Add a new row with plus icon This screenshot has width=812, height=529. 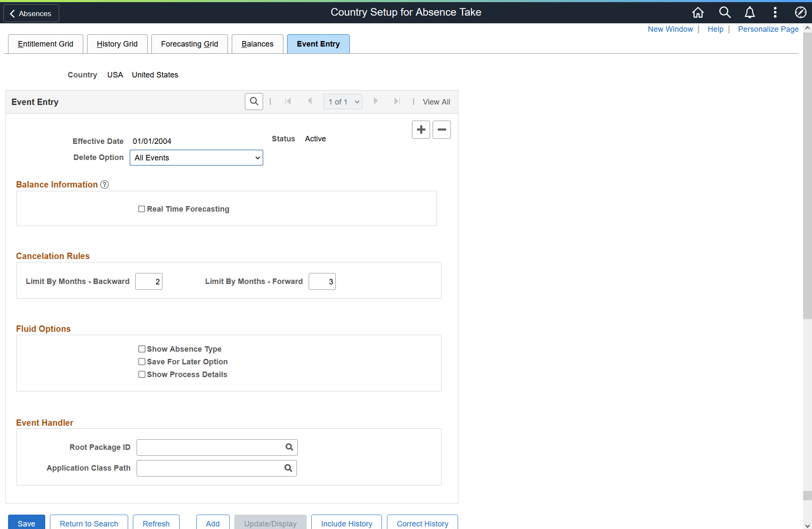pos(421,129)
